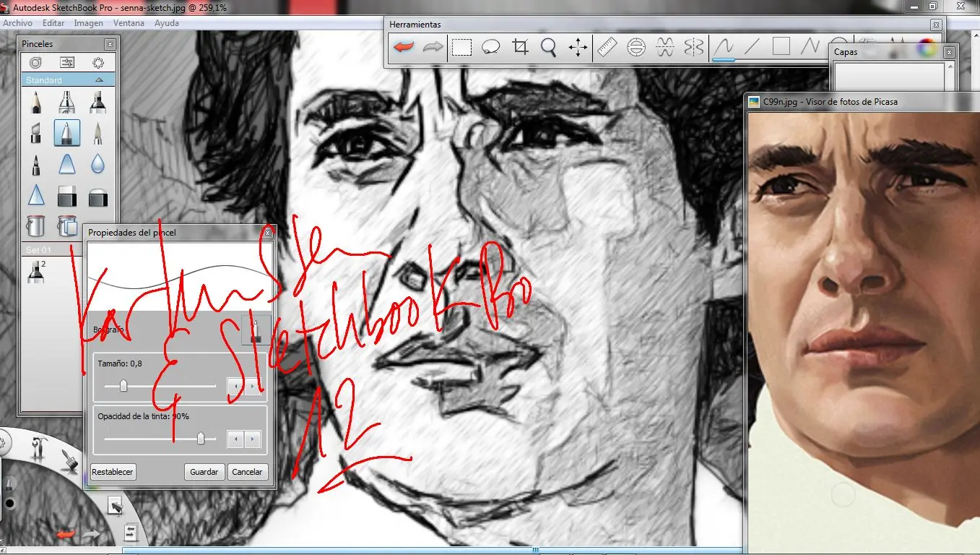Viewport: 980px width, 555px height.
Task: Click the Tamaño size slider handle
Action: (123, 386)
